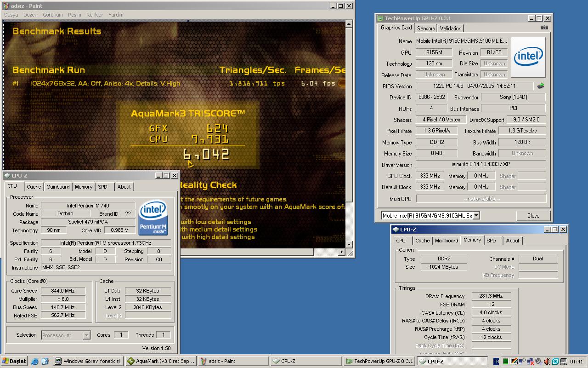The width and height of the screenshot is (588, 368).
Task: Click the CPU window CPU-Z title icon
Action: pyautogui.click(x=7, y=176)
